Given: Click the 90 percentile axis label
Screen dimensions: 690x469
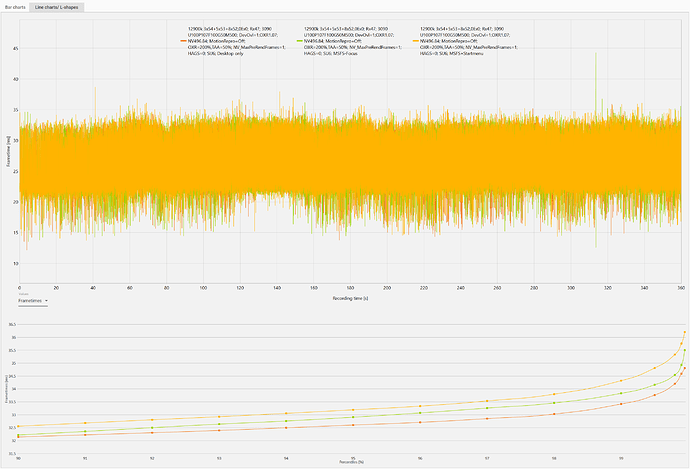Looking at the screenshot, I should pos(20,458).
